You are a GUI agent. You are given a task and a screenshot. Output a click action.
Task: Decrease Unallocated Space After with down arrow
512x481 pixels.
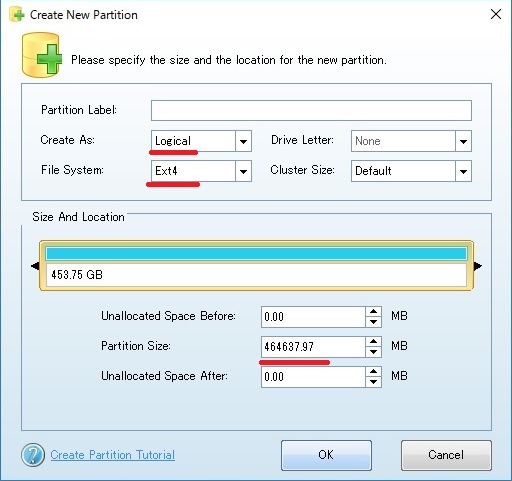point(373,382)
